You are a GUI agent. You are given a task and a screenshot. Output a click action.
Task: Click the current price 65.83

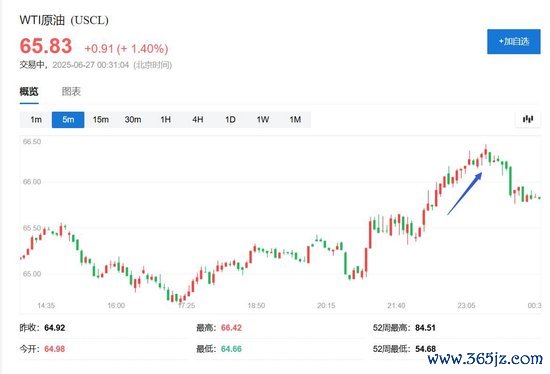[x=46, y=46]
